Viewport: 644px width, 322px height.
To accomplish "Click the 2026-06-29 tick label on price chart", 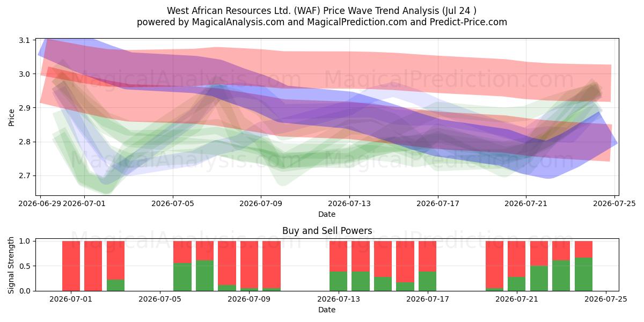I will point(41,203).
